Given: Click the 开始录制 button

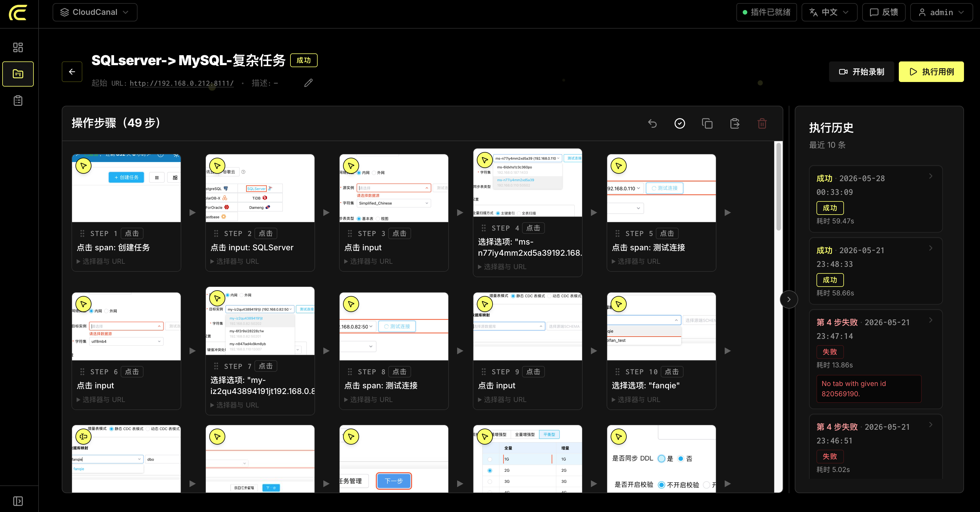Looking at the screenshot, I should [861, 71].
